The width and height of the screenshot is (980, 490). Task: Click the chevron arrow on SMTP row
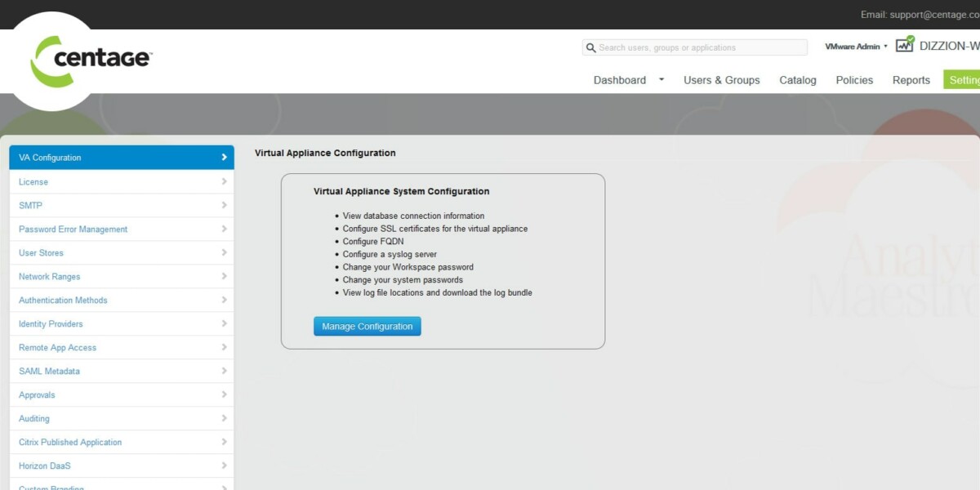point(224,205)
